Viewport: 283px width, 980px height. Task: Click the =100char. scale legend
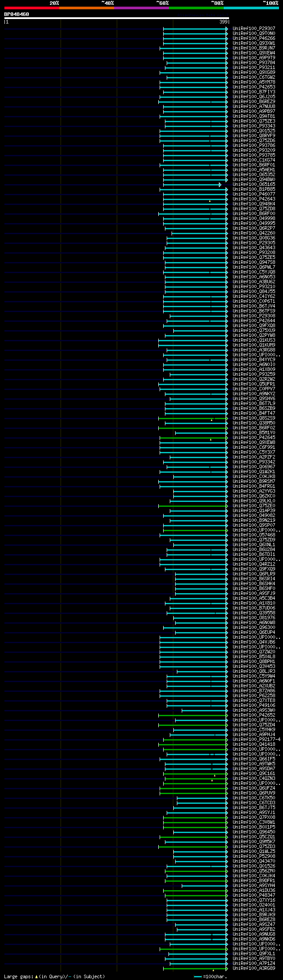click(x=210, y=976)
